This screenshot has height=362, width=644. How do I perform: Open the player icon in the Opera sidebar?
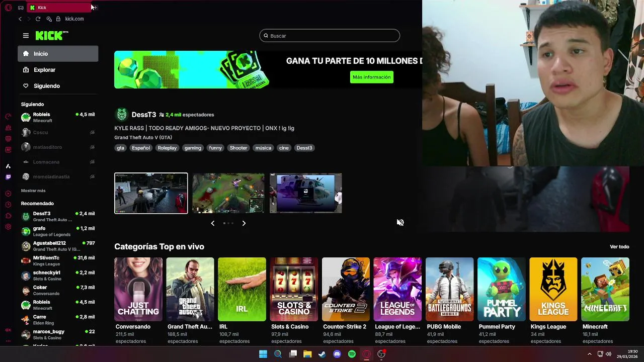tap(8, 194)
